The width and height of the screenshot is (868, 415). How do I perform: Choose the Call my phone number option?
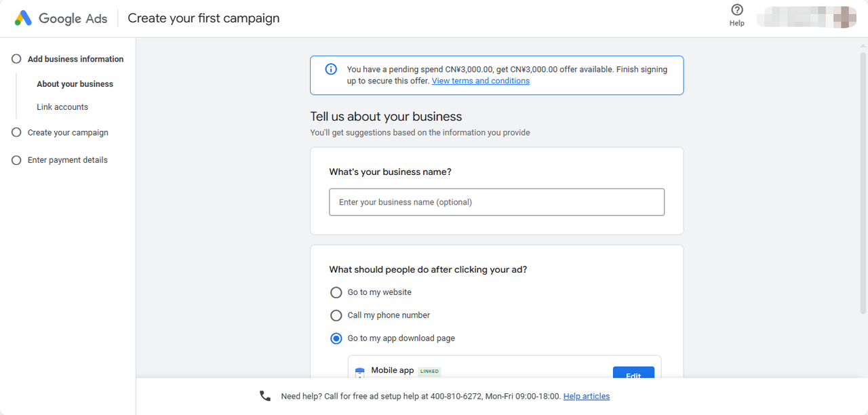tap(336, 315)
